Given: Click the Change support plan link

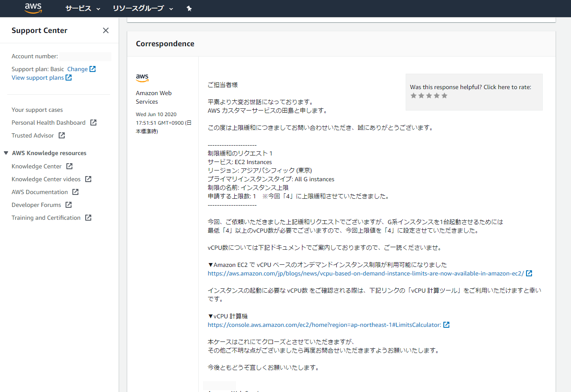Looking at the screenshot, I should (78, 69).
